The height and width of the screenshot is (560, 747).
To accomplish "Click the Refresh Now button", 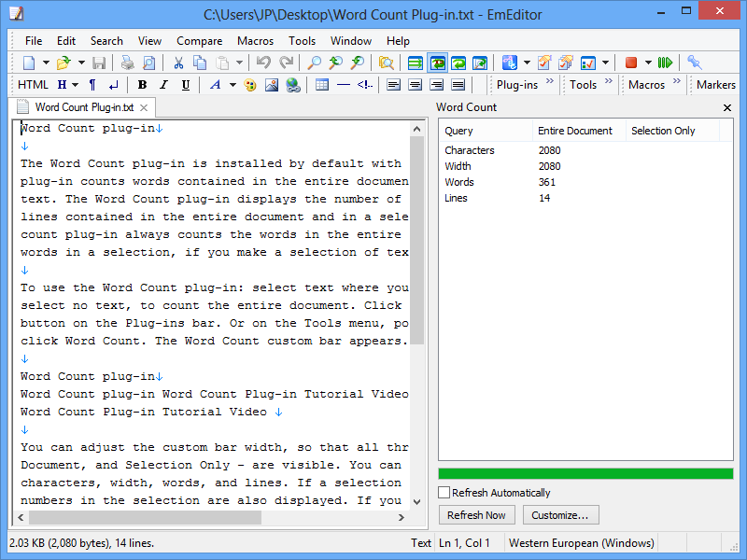I will coord(476,515).
